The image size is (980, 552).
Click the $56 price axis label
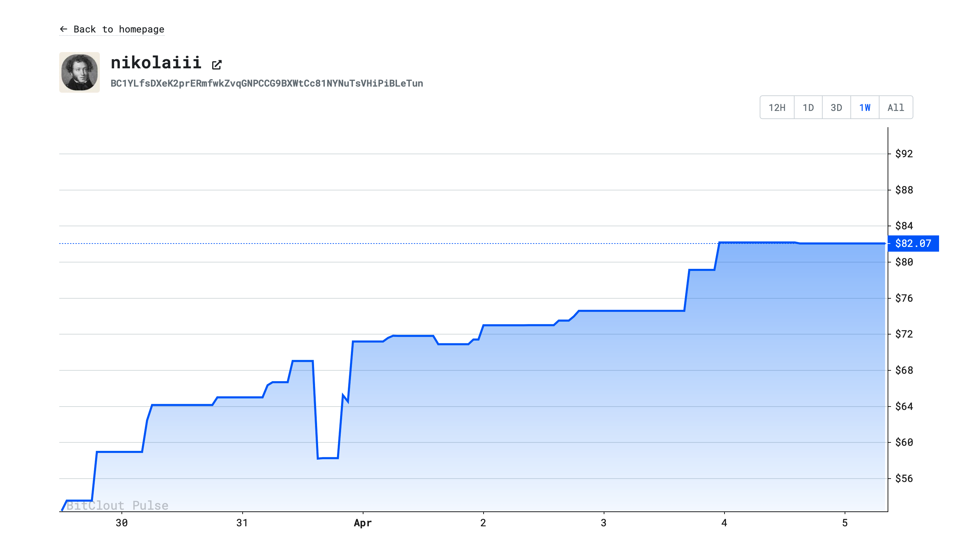click(x=904, y=478)
